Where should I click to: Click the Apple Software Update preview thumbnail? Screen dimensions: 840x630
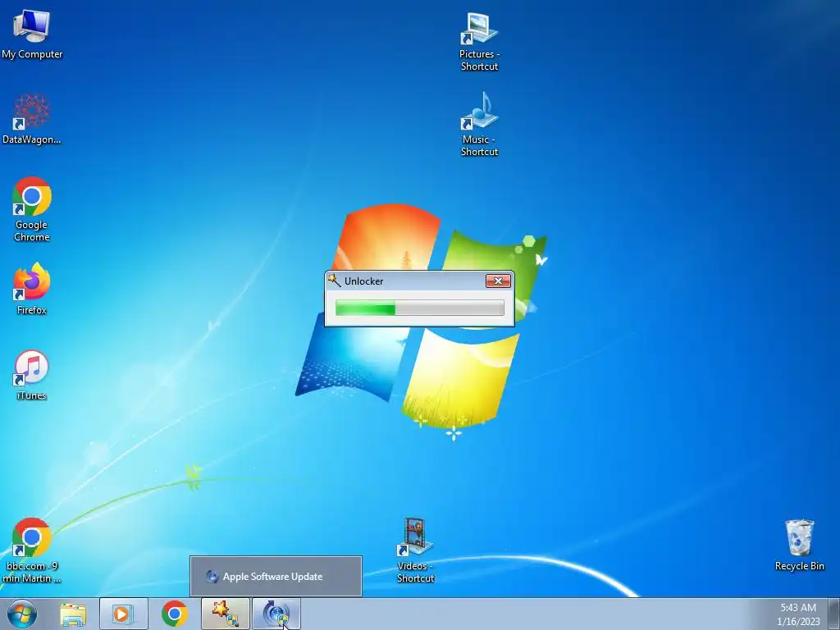[276, 577]
